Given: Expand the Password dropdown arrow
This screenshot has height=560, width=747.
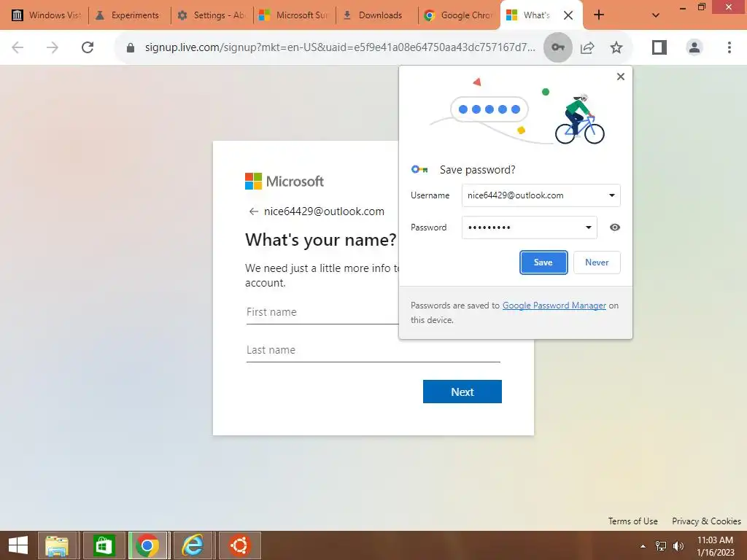Looking at the screenshot, I should click(x=589, y=227).
